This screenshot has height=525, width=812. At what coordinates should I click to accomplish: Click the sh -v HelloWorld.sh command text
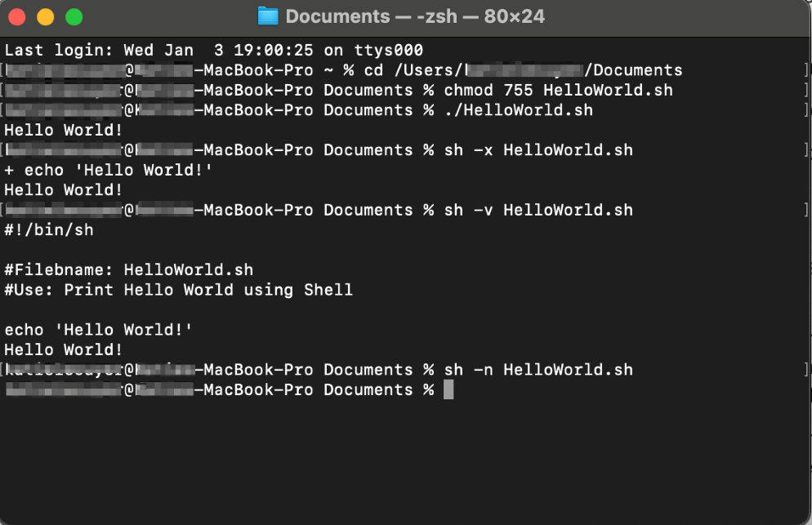coord(538,209)
